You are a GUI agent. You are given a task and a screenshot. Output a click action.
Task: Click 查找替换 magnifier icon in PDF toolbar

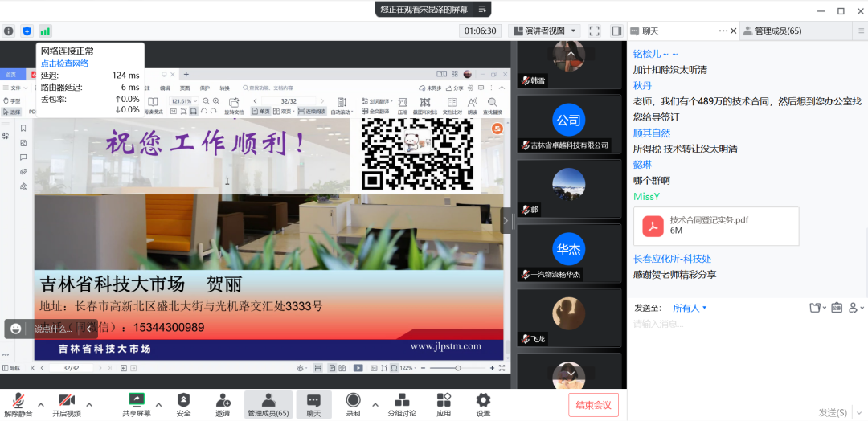tap(492, 106)
